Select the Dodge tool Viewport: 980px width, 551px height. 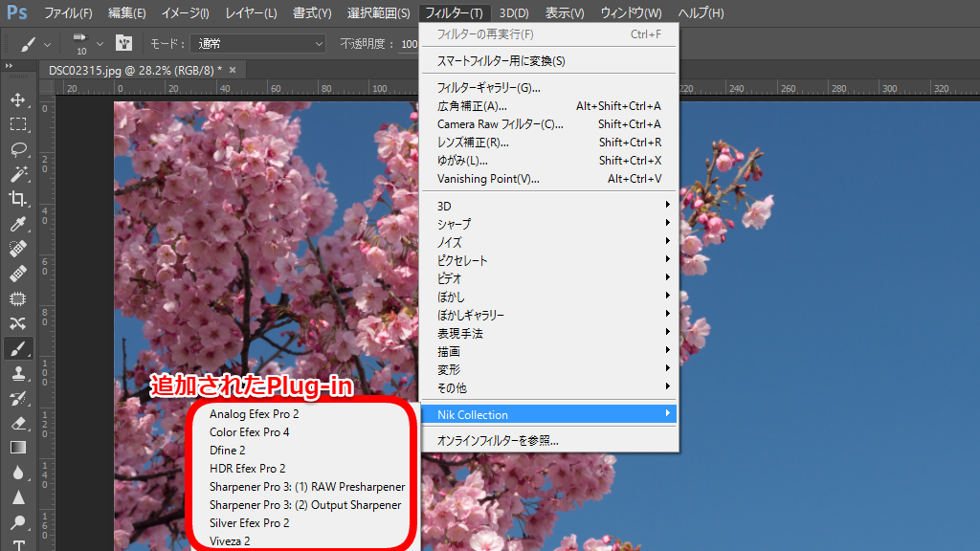pyautogui.click(x=18, y=523)
